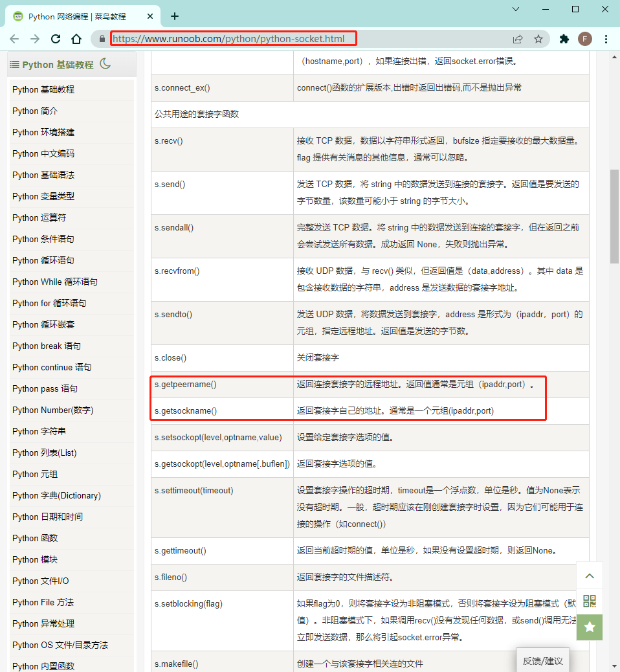Image resolution: width=620 pixels, height=672 pixels.
Task: Click the s.settimeout(timeout) cell
Action: [x=222, y=508]
